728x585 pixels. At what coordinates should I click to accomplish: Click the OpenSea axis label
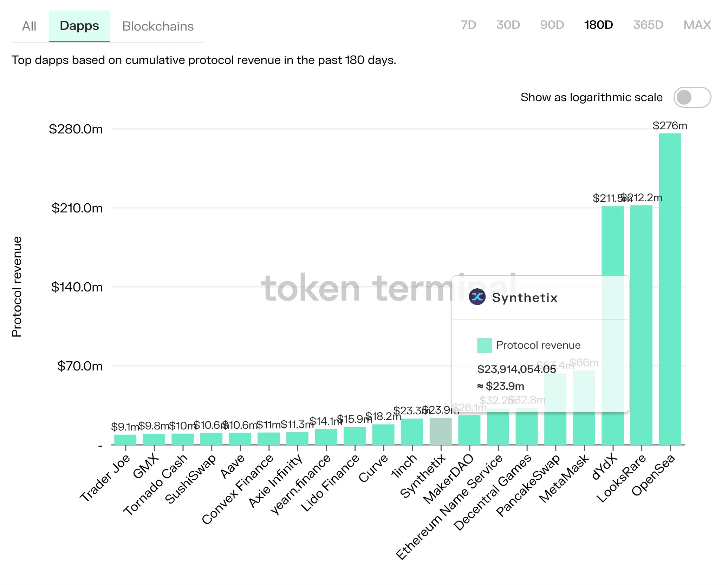coord(653,475)
